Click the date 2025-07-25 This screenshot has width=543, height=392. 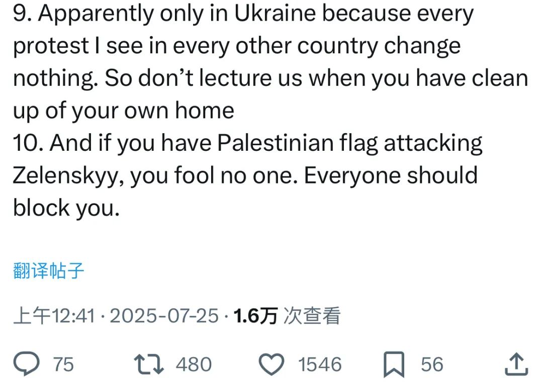[164, 316]
